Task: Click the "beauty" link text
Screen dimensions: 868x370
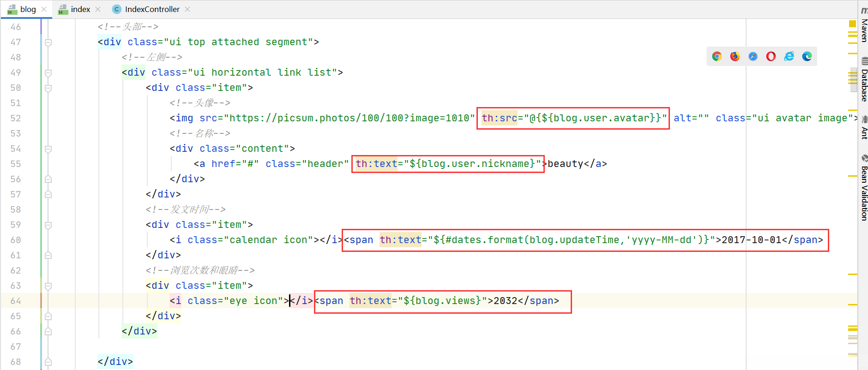Action: (565, 164)
